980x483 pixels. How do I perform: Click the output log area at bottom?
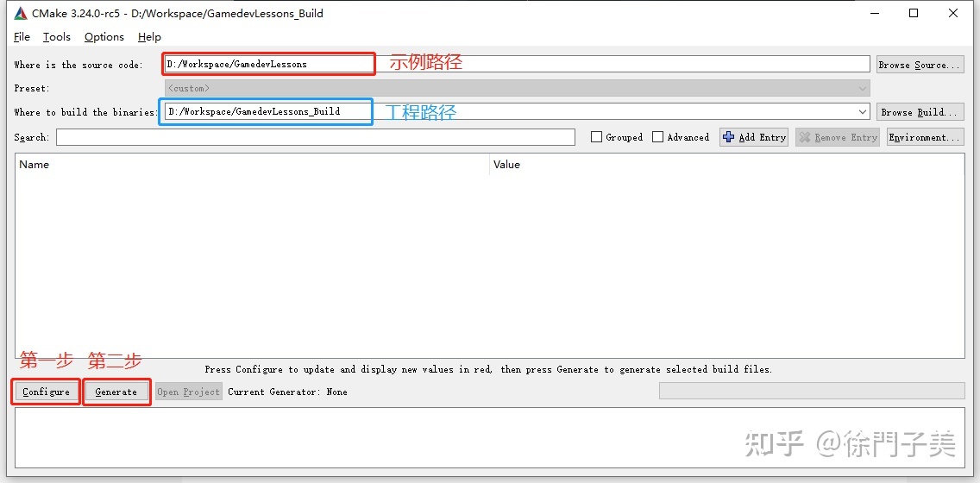pyautogui.click(x=489, y=438)
